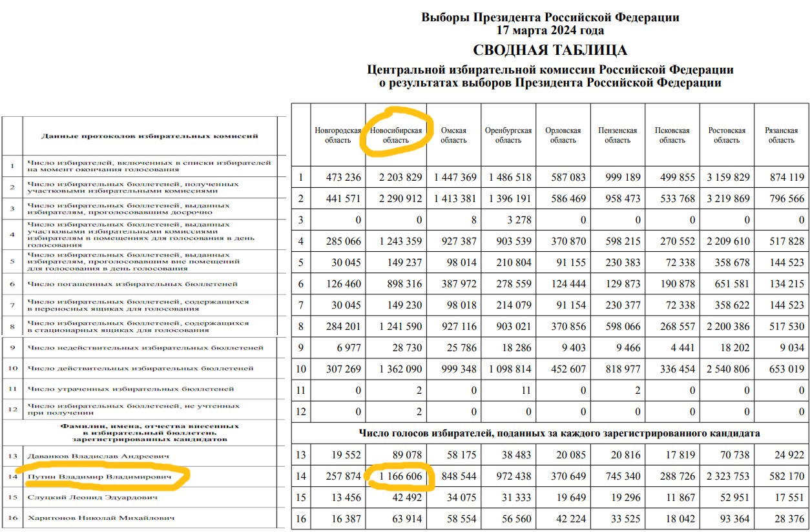This screenshot has width=810, height=532.
Task: Select the highlighted value 1 166 606
Action: click(396, 477)
